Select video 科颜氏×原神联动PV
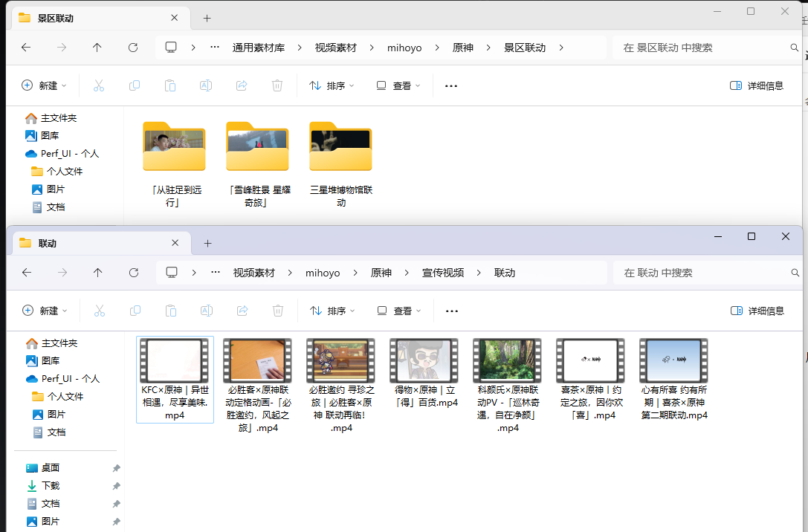808x532 pixels. [x=508, y=386]
